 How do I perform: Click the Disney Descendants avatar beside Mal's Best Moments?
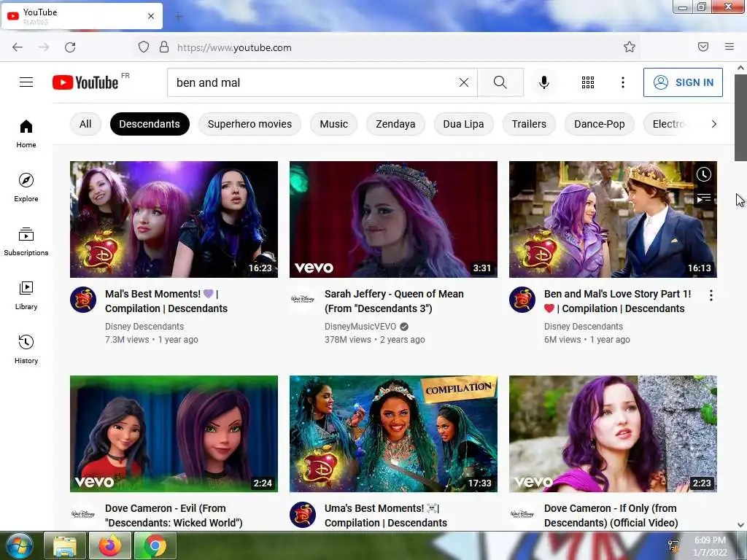[x=83, y=300]
